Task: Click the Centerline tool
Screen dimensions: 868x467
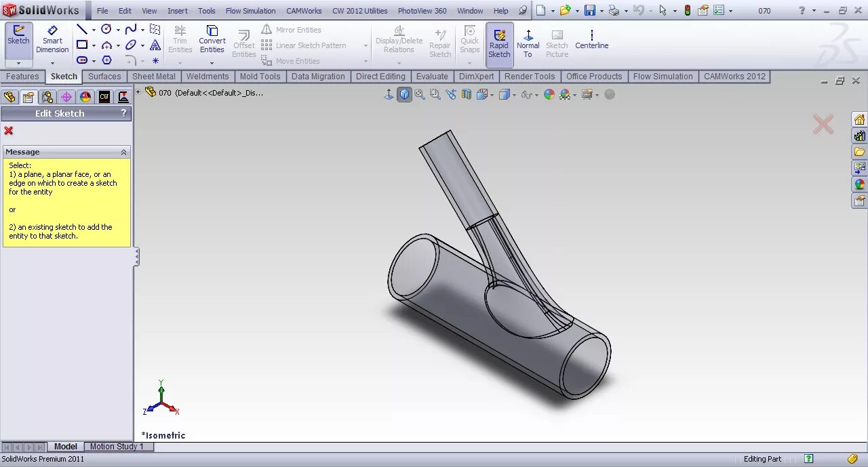Action: (591, 40)
